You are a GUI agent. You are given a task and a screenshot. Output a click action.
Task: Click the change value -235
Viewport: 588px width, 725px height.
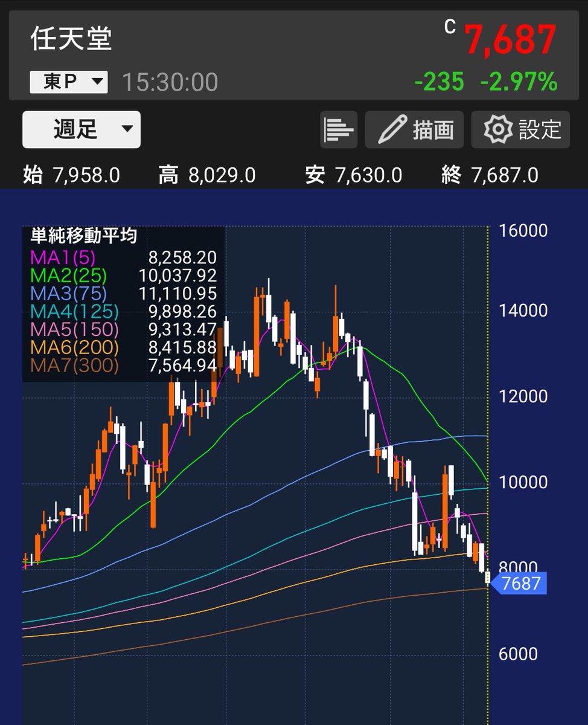coord(439,82)
